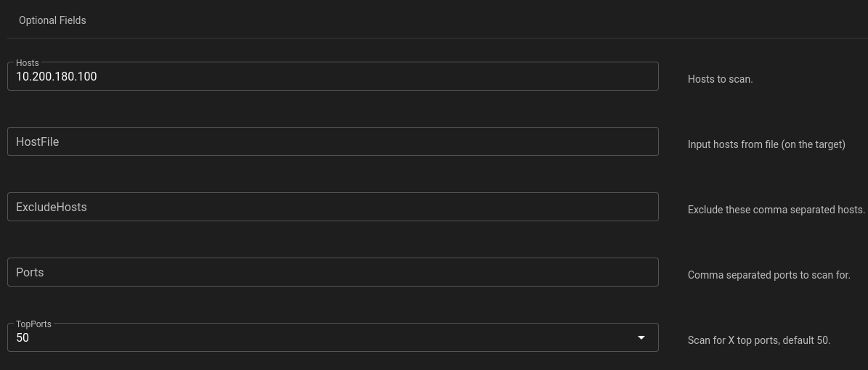
Task: Click the small Hosts floating label
Action: (28, 63)
